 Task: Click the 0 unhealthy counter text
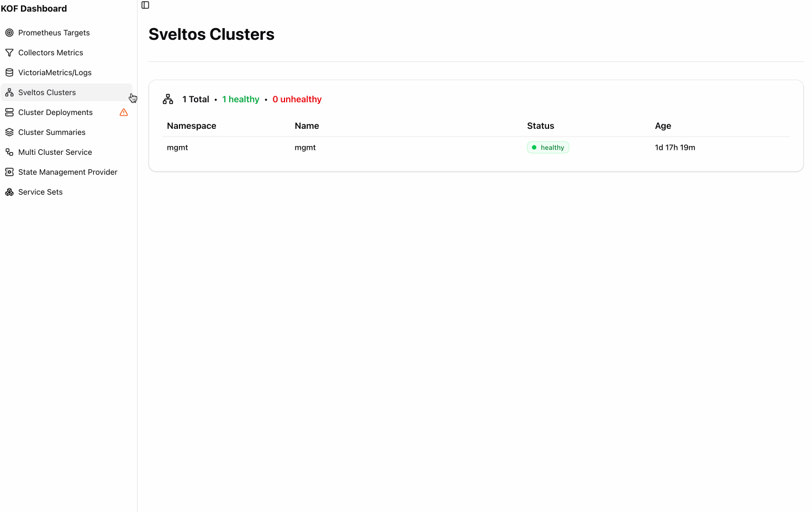297,99
